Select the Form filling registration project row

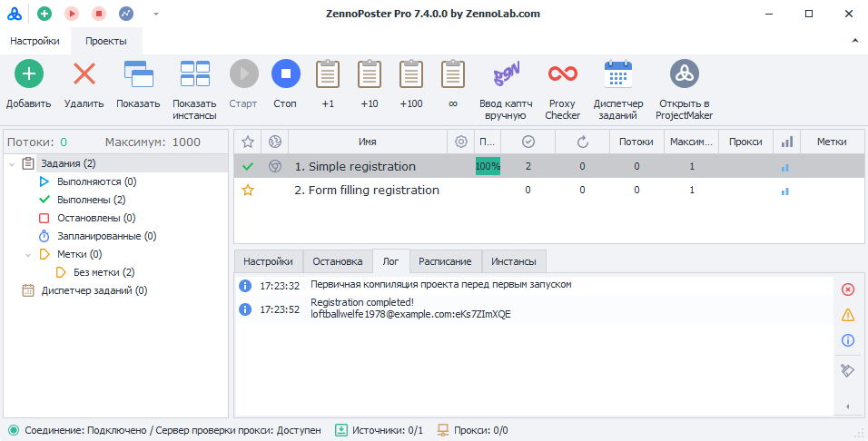point(367,191)
